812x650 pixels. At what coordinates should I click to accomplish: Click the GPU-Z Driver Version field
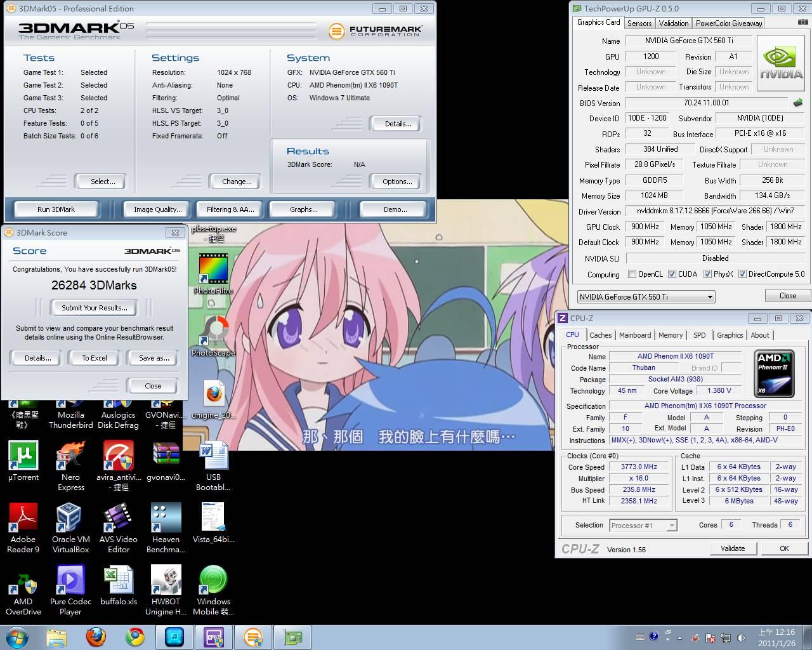click(x=715, y=211)
